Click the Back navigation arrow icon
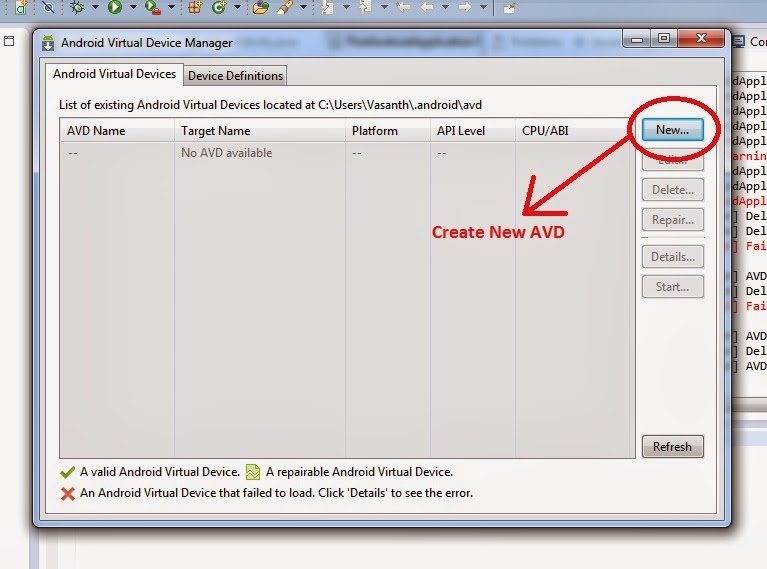This screenshot has height=569, width=767. point(427,7)
